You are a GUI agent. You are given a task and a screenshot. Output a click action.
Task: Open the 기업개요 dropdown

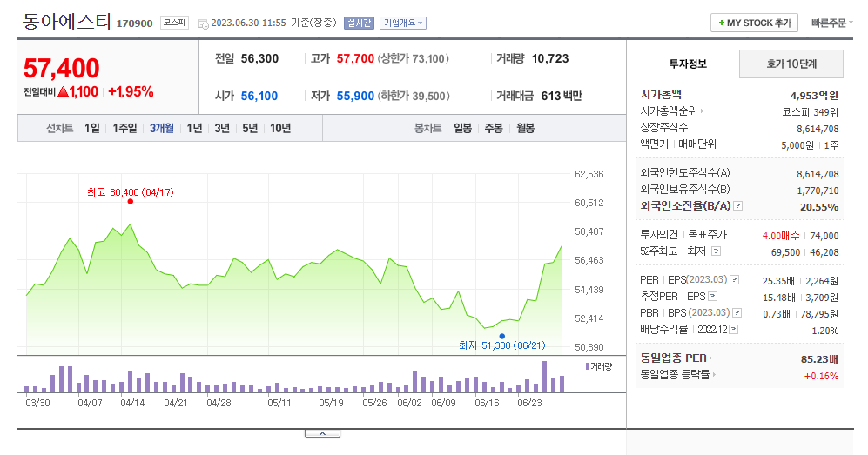pos(403,23)
